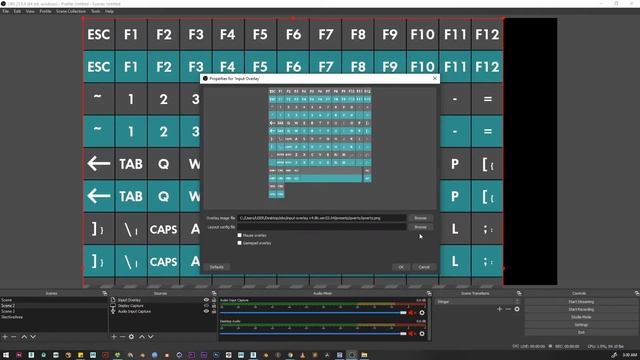Move scene down in the Scenes panel

[33, 337]
